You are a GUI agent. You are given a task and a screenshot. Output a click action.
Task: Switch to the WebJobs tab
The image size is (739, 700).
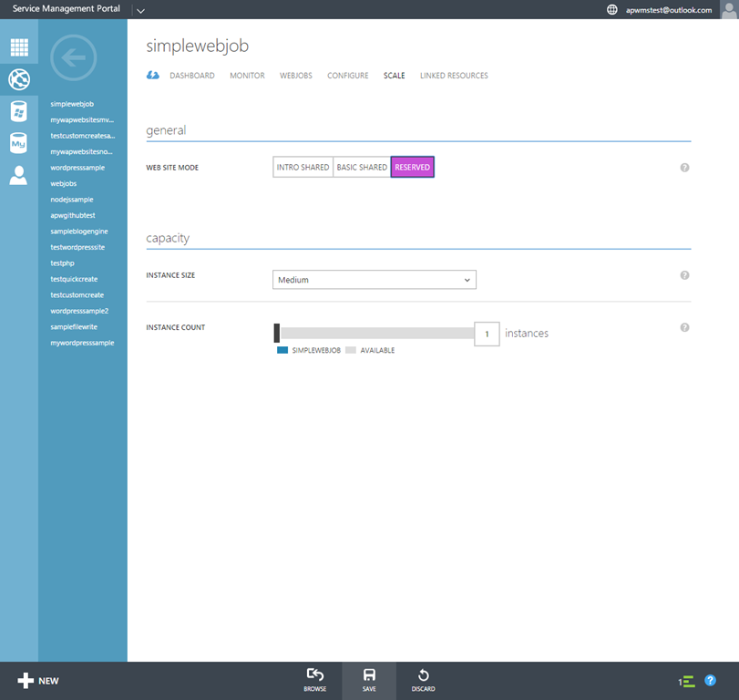click(x=296, y=76)
